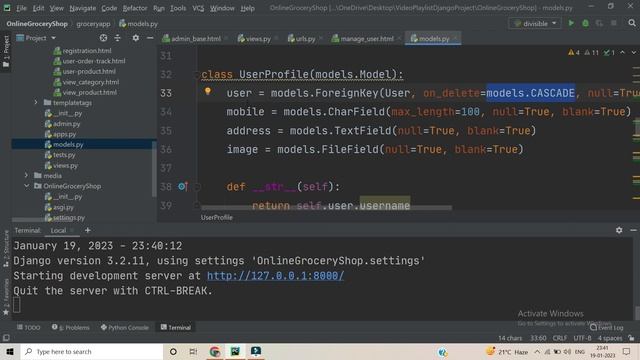
Task: Open the VCS menu
Action: (198, 8)
